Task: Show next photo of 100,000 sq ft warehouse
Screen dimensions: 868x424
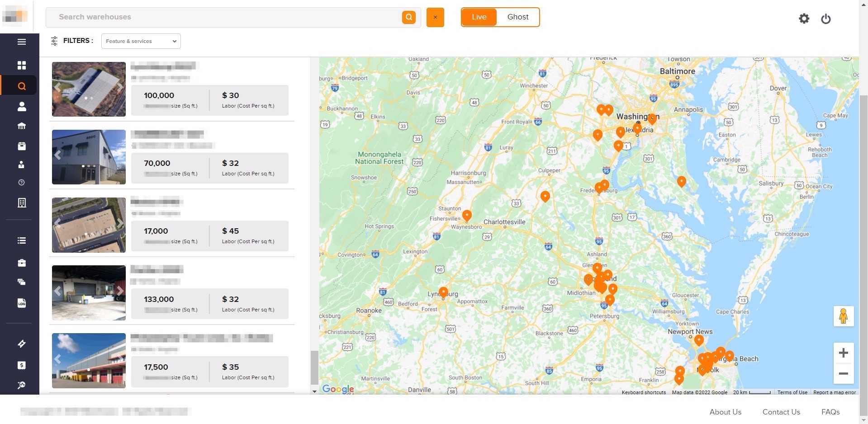Action: pyautogui.click(x=120, y=88)
